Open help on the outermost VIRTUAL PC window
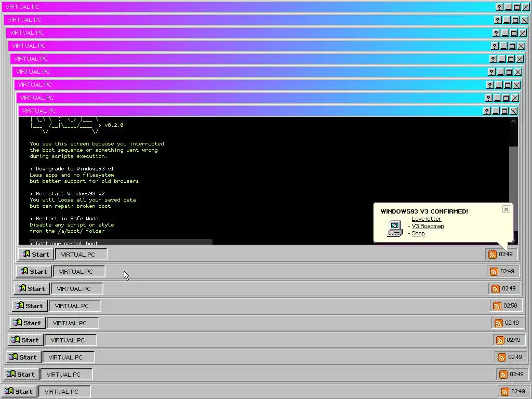Screen dimensions: 532x399 [499, 7]
